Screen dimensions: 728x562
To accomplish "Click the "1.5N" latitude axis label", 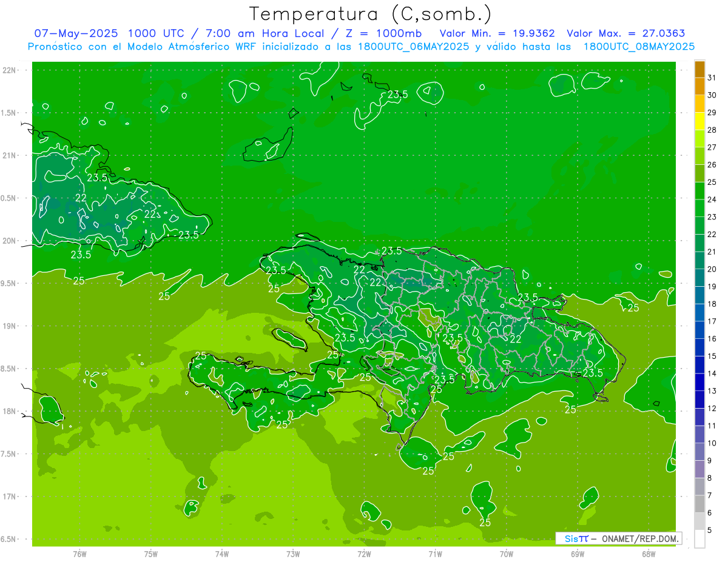I will click(x=9, y=113).
